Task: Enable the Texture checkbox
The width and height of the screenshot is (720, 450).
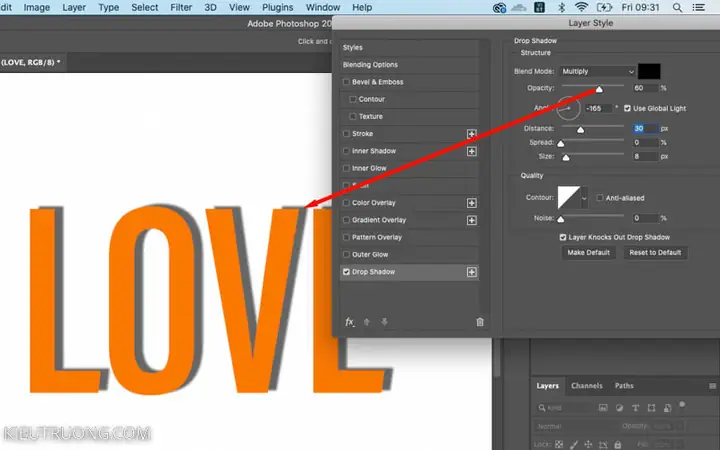Action: (353, 116)
